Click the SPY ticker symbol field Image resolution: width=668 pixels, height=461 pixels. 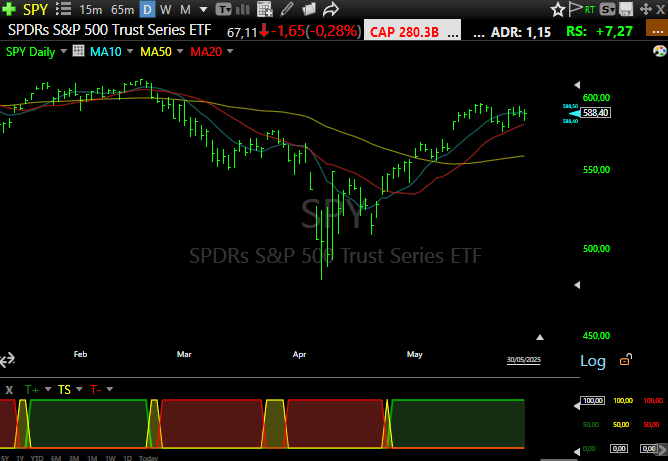[35, 9]
